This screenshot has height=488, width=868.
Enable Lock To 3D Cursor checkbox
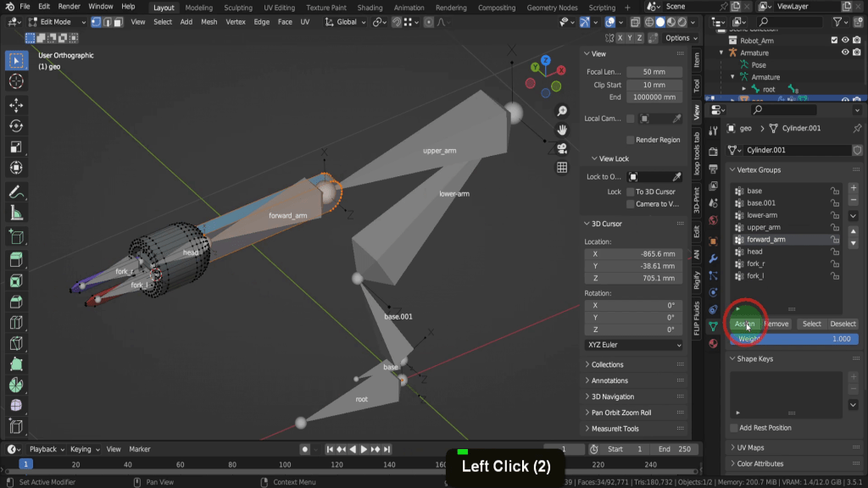[631, 192]
